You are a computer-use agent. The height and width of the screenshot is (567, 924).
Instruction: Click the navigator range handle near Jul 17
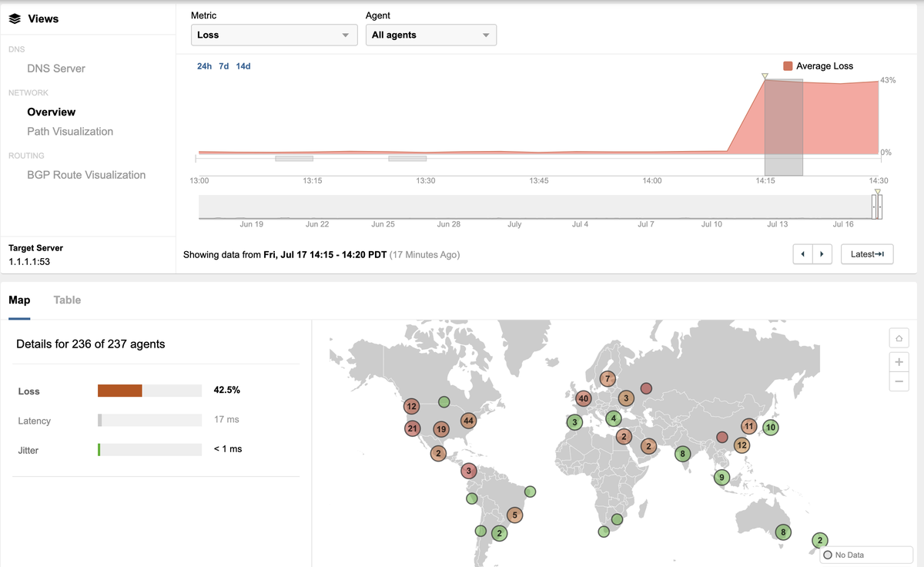coord(877,207)
